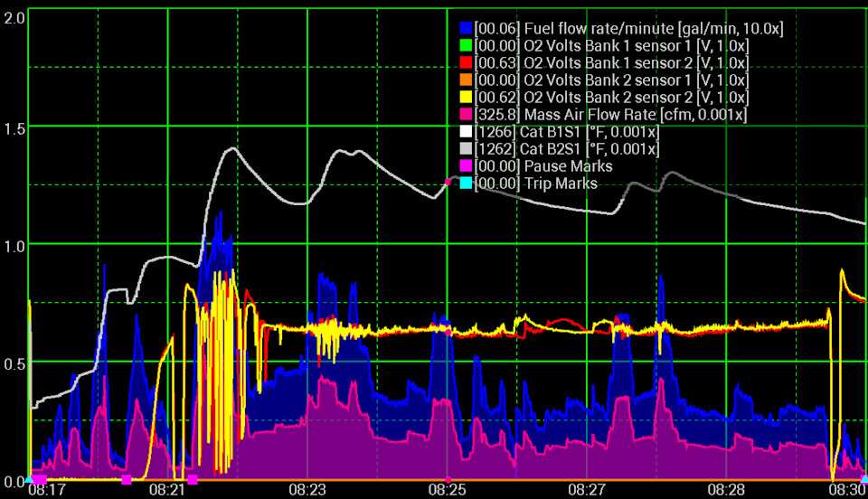
Task: Click the pink cursor dot on the catalyst curve
Action: 448,182
